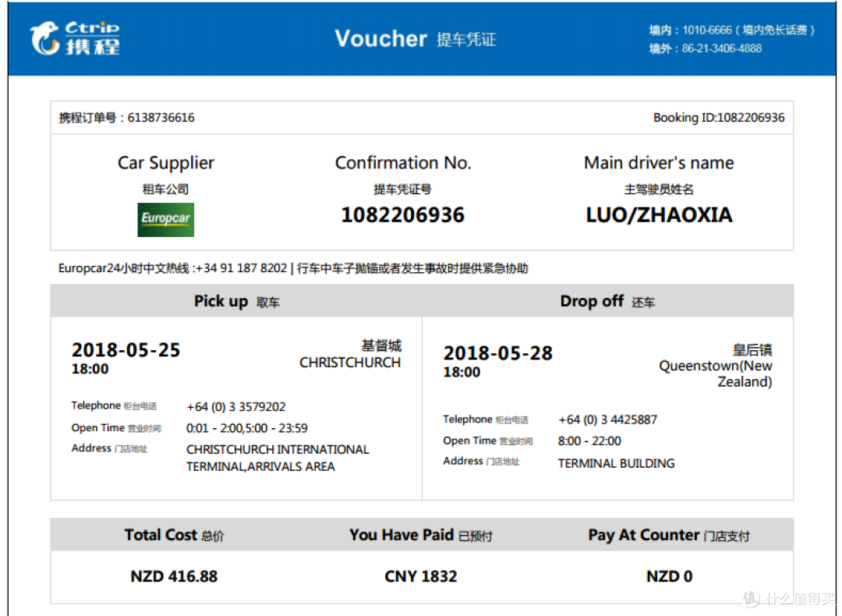This screenshot has width=842, height=616.
Task: Select overseas hotline 86-21-3406-4888
Action: coord(722,48)
